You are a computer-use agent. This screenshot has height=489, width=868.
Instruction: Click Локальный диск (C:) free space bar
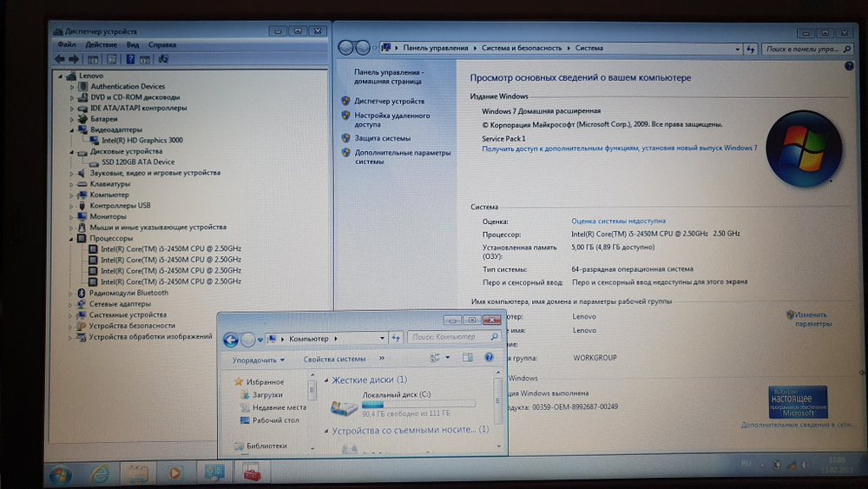(x=418, y=404)
